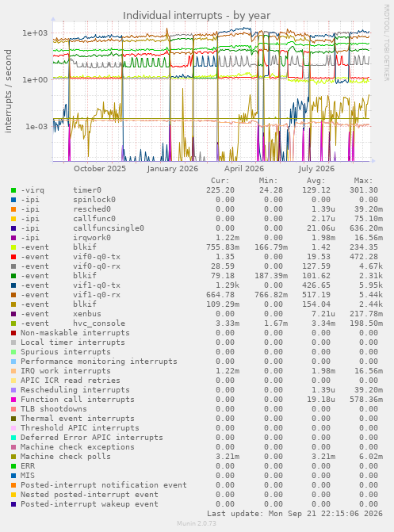Click the red swatch beside vif0-q0-tx

click(13, 257)
